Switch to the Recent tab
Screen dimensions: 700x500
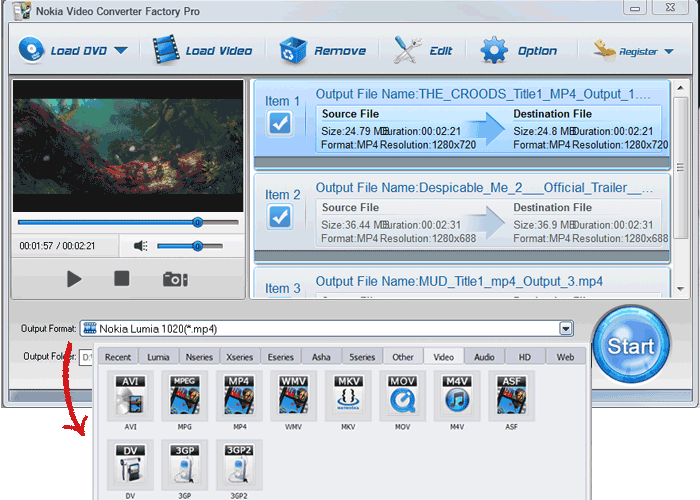click(x=118, y=357)
